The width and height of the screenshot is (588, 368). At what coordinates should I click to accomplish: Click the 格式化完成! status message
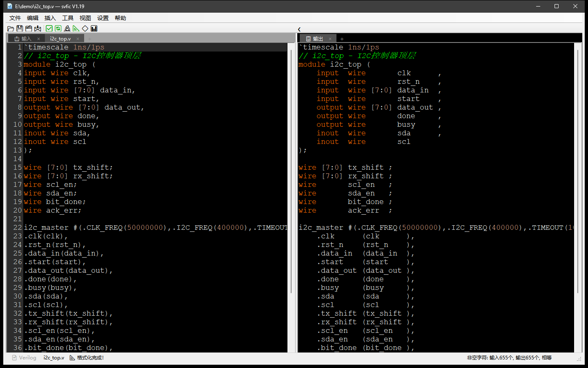coord(87,358)
